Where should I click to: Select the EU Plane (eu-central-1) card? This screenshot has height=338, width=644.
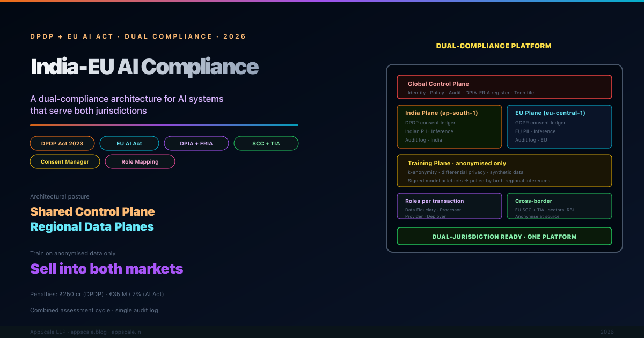click(x=559, y=127)
